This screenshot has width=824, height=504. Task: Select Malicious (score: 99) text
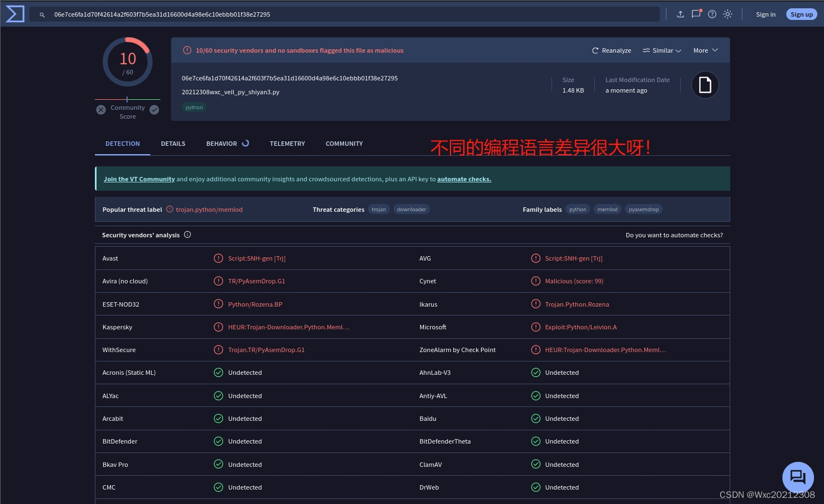[574, 281]
